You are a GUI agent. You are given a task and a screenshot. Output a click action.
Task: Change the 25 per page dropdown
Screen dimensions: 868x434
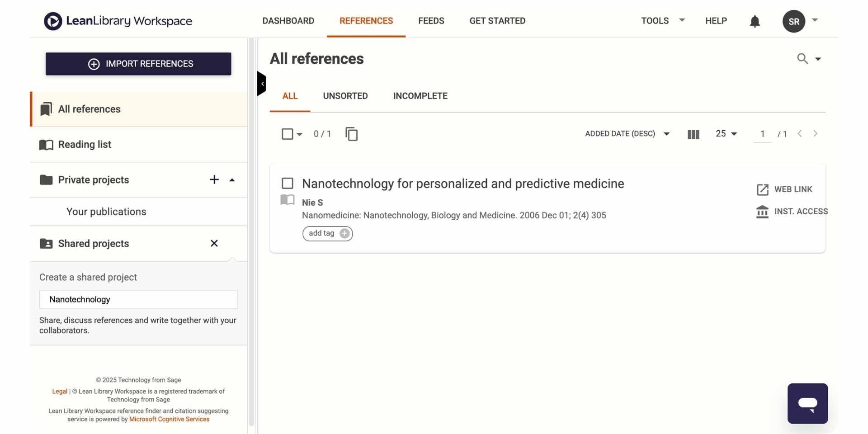726,134
